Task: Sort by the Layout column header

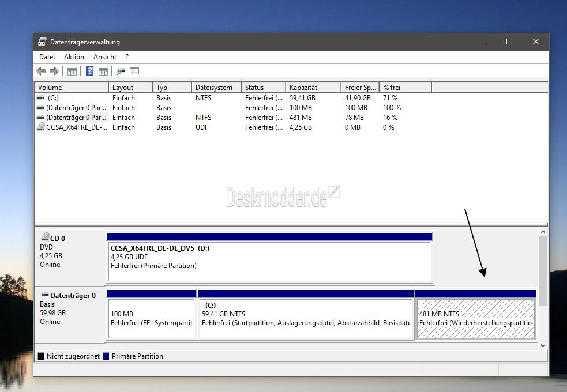Action: point(130,88)
